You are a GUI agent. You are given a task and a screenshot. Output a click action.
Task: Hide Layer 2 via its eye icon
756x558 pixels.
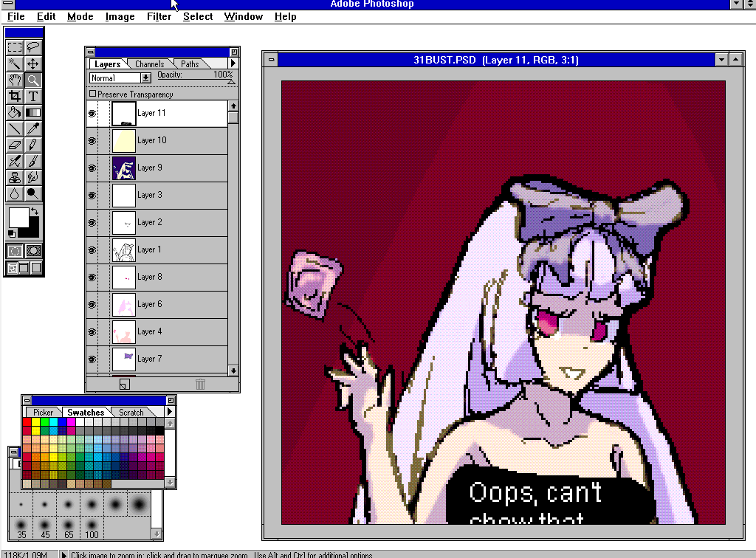tap(92, 223)
